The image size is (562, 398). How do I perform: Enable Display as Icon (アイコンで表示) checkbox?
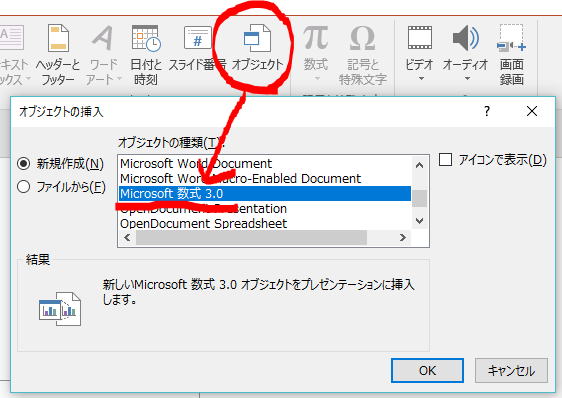point(445,160)
